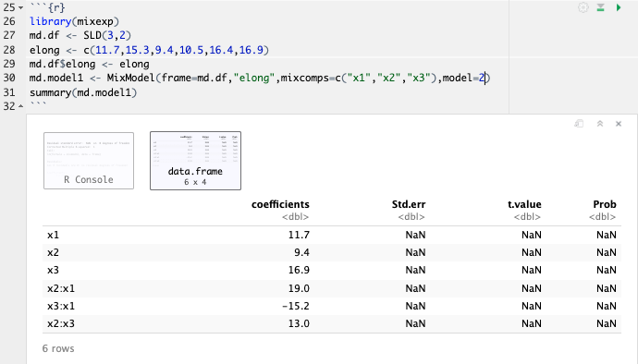Click line number 28 in gutter

[x=9, y=50]
